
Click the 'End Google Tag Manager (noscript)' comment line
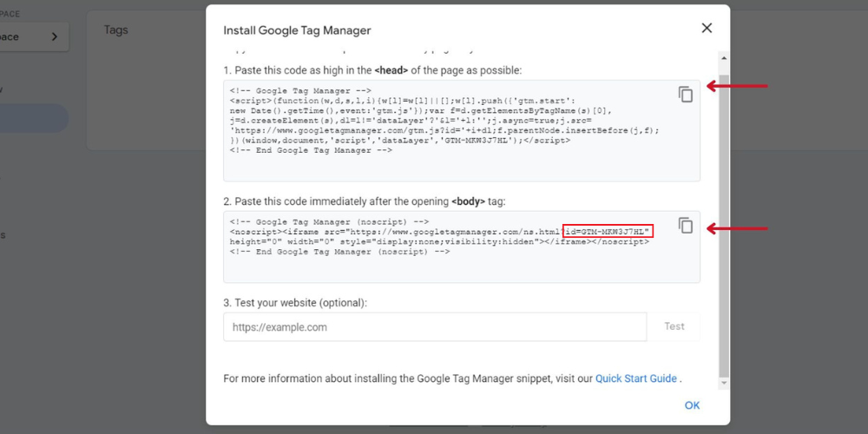(340, 252)
